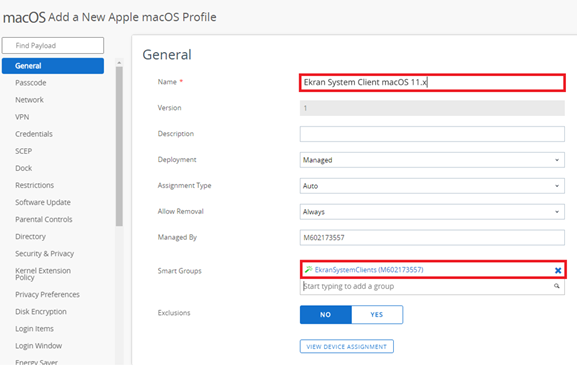The width and height of the screenshot is (577, 366).
Task: Click the View Device Assignment button
Action: 347,347
